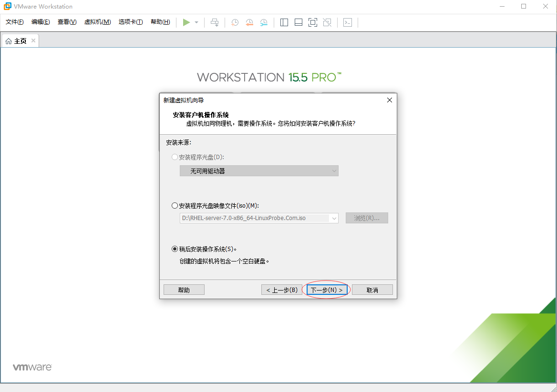Expand the ISO path dropdown arrow
This screenshot has height=392, width=557.
tap(334, 218)
